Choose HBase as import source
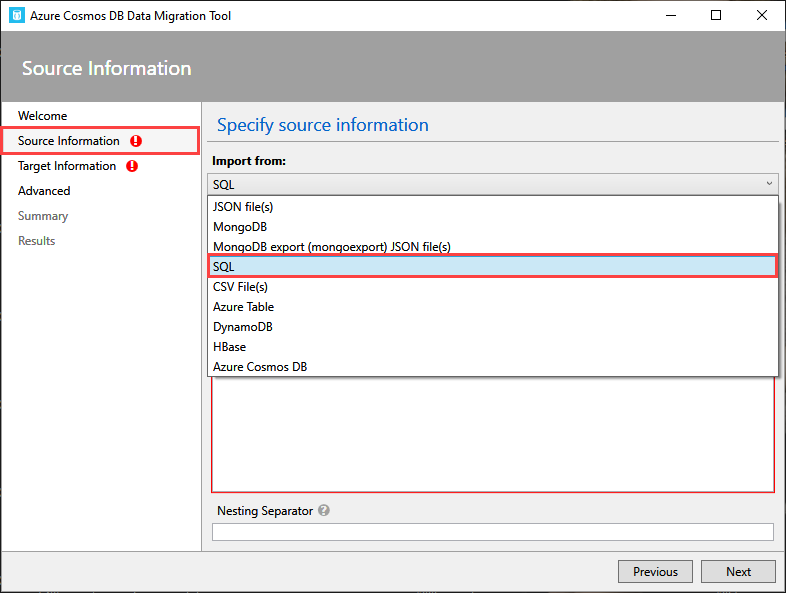Viewport: 786px width, 593px height. 229,347
